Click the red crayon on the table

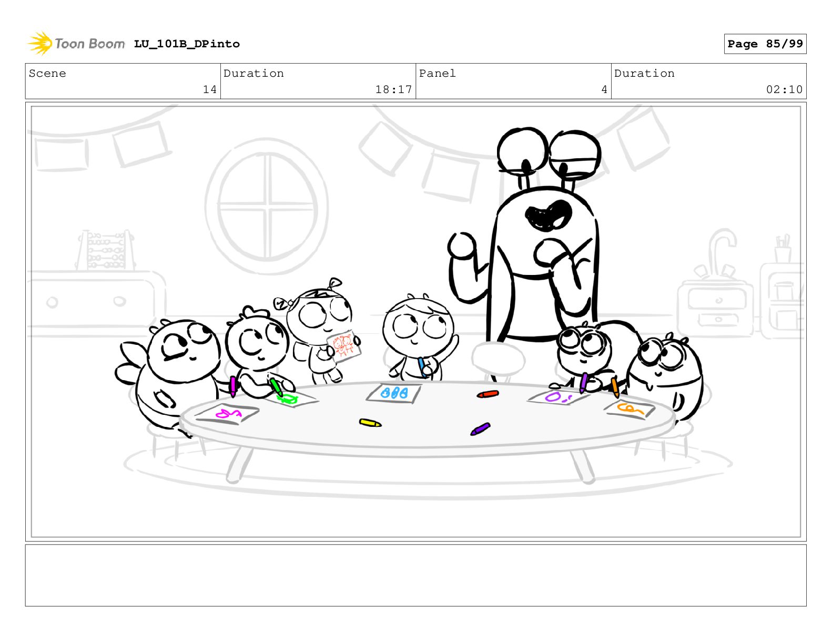[x=488, y=394]
